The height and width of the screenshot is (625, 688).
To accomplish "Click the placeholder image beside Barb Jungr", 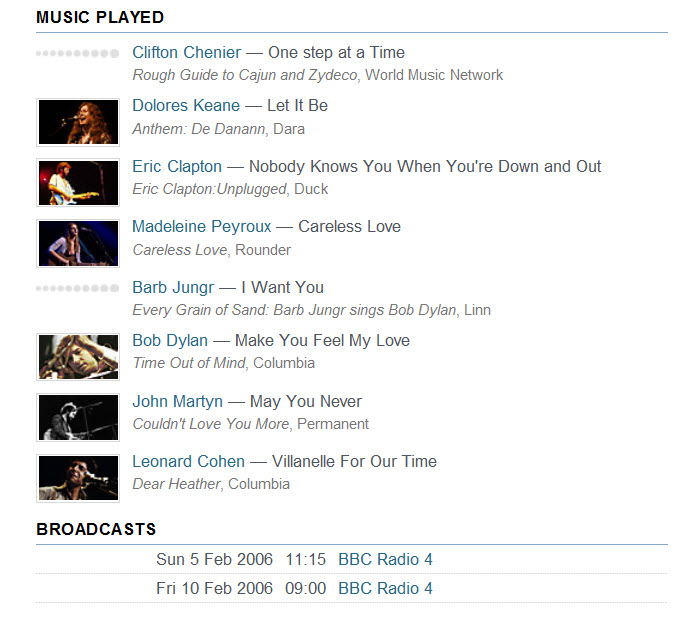I will 78,288.
